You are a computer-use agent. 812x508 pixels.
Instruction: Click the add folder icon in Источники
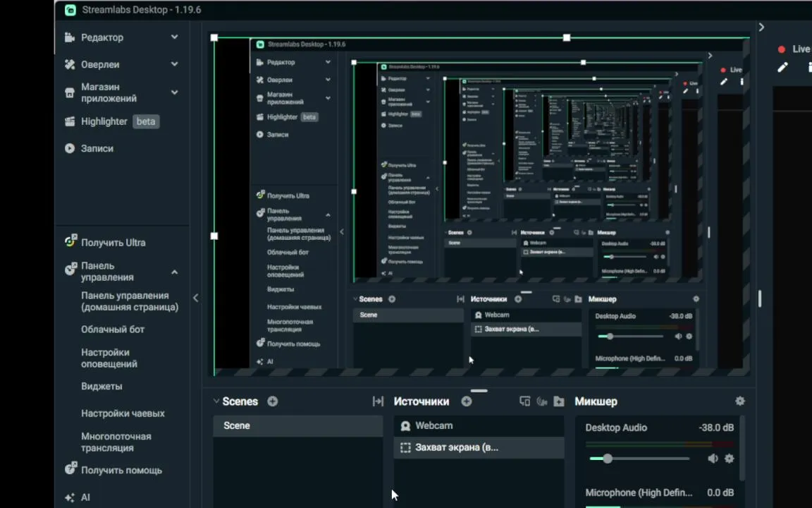point(559,401)
